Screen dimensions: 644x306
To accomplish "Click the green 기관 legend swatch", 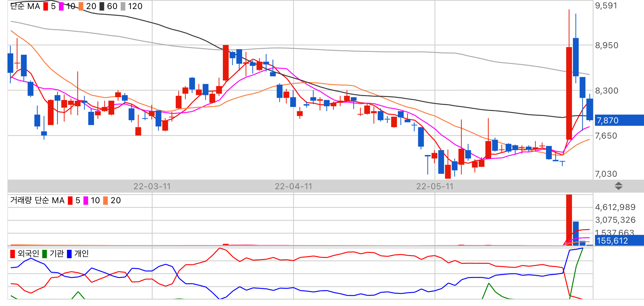I will 45,254.
